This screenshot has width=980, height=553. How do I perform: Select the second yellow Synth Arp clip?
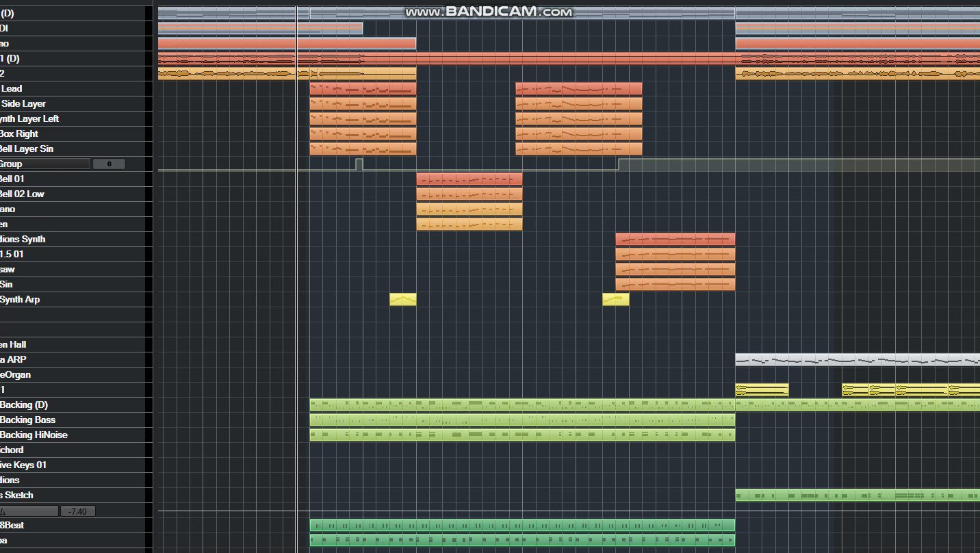click(x=615, y=299)
